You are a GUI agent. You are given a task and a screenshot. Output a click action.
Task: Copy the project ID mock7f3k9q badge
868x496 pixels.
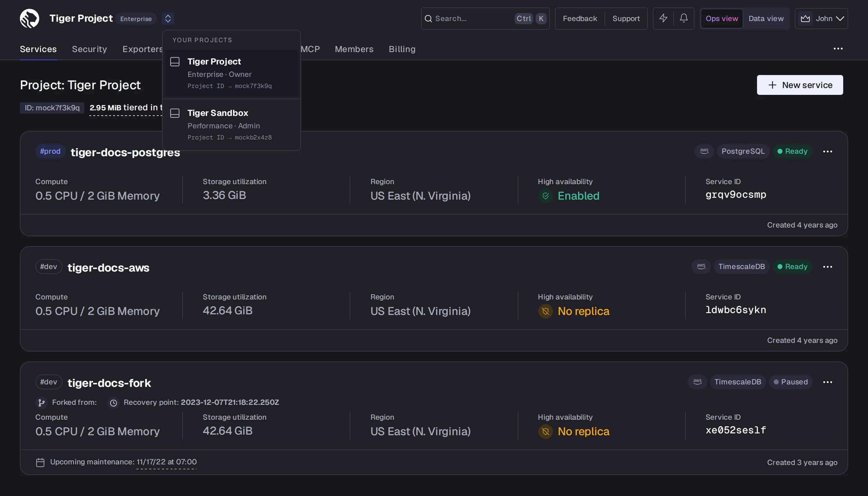click(x=52, y=108)
